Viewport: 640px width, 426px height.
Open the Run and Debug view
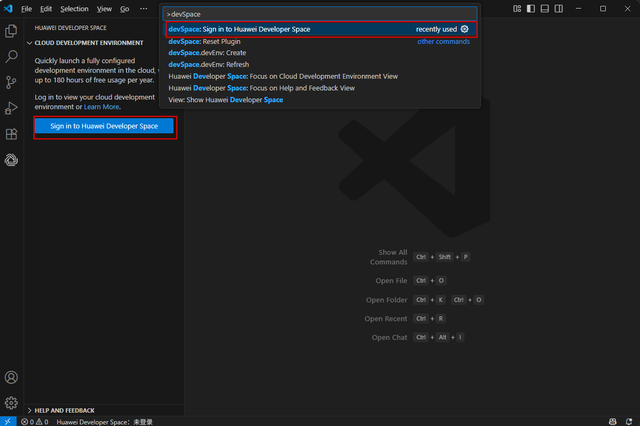pyautogui.click(x=11, y=108)
